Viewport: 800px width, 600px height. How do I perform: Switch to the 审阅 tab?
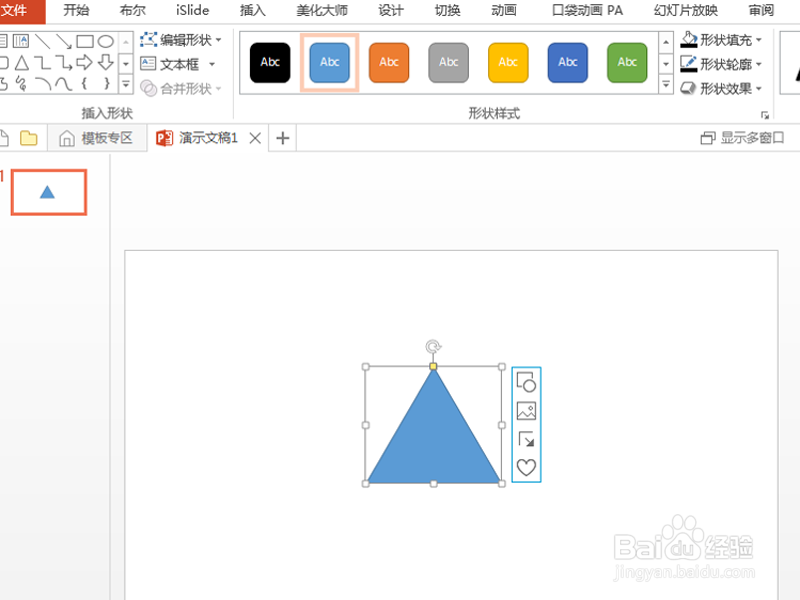click(761, 11)
